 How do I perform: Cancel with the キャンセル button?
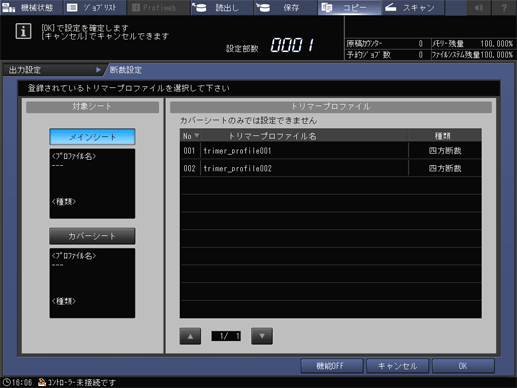(x=397, y=366)
